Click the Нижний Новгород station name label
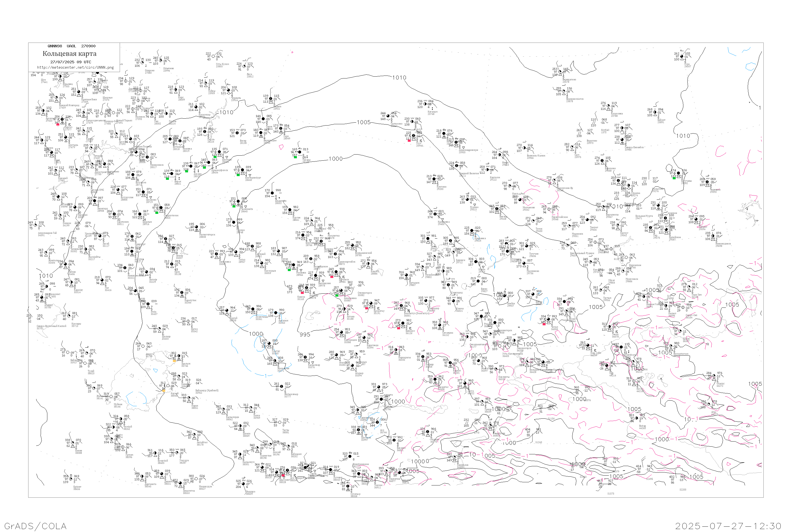Screen dimensions: 798x532 69,105
